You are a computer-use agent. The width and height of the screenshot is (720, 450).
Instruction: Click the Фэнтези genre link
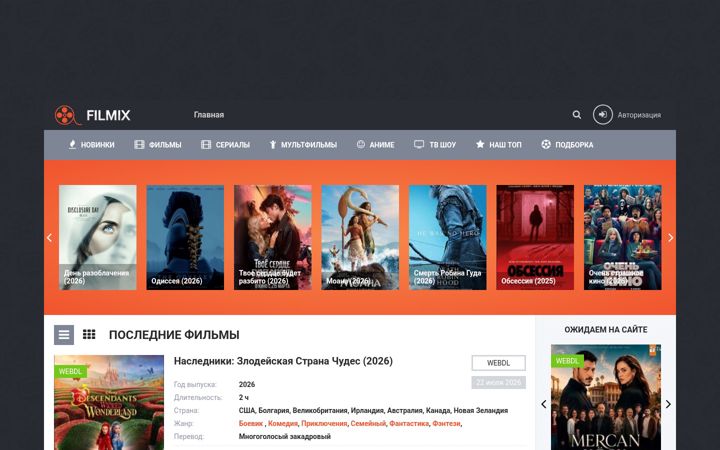point(446,423)
